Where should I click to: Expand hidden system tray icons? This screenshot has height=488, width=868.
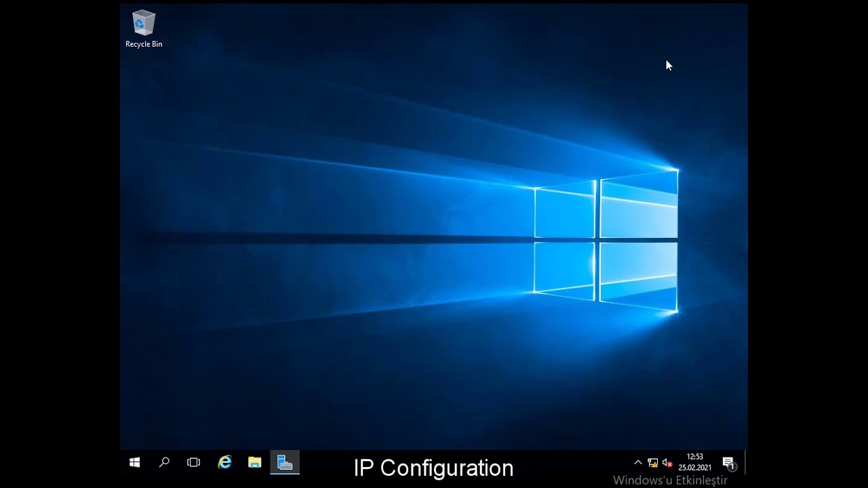point(637,462)
